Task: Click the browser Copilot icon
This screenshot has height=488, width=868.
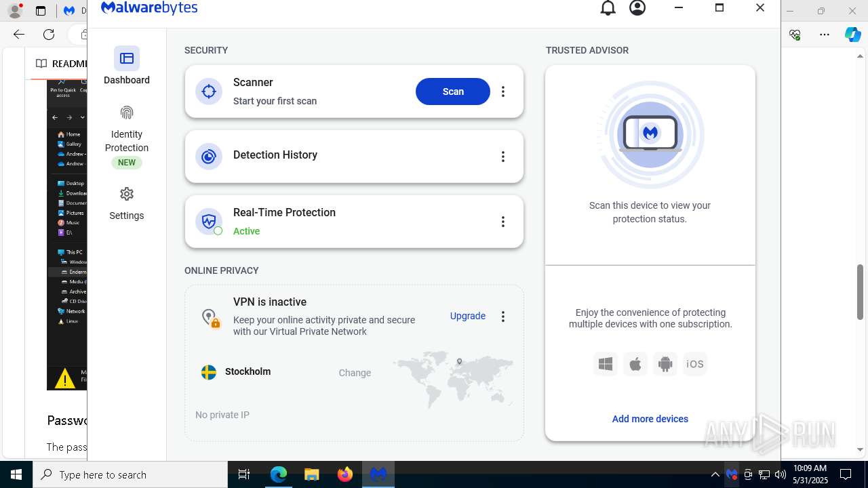Action: (852, 35)
